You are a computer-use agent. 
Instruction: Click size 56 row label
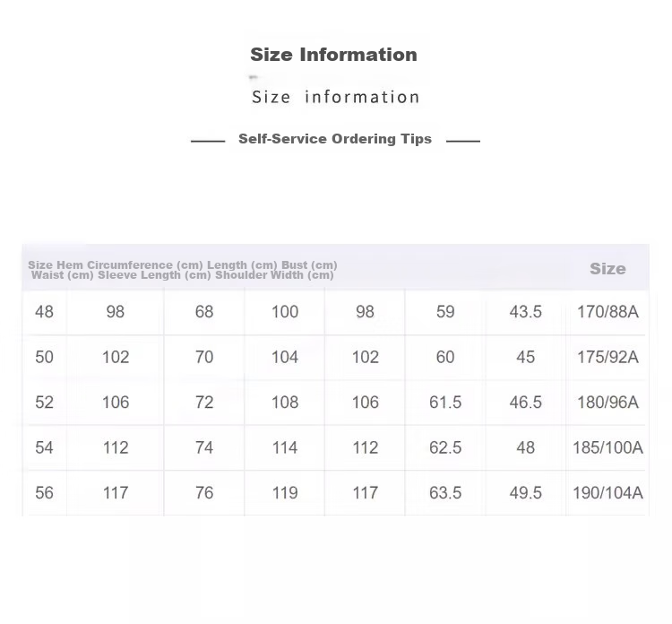(44, 493)
